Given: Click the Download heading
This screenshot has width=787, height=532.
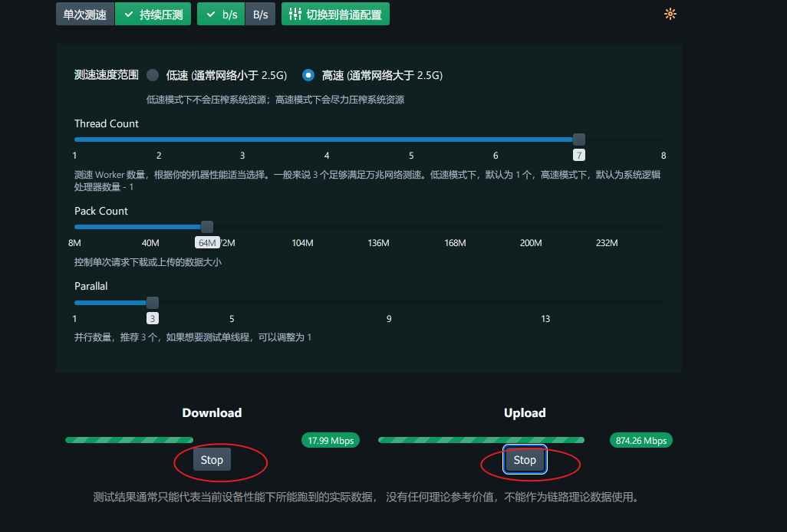Looking at the screenshot, I should click(x=212, y=412).
